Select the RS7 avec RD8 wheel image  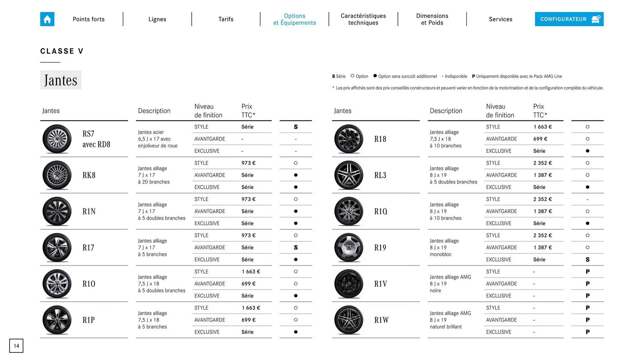pyautogui.click(x=57, y=139)
